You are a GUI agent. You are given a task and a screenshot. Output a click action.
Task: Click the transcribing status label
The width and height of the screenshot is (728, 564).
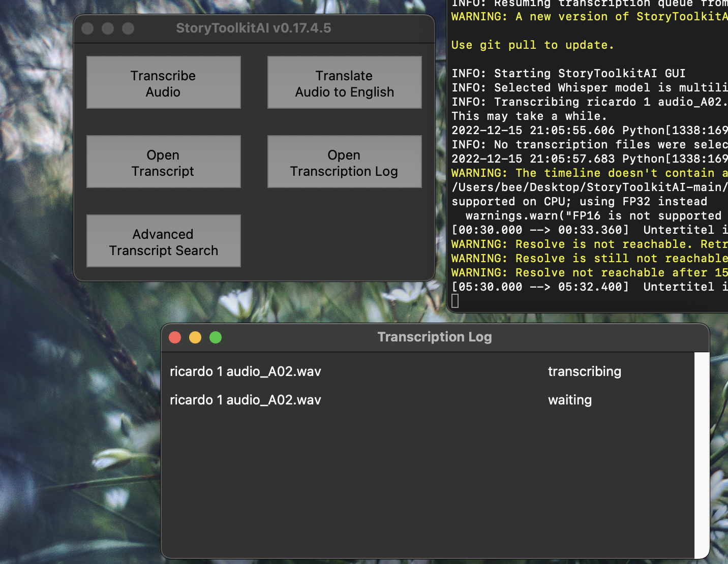coord(585,371)
